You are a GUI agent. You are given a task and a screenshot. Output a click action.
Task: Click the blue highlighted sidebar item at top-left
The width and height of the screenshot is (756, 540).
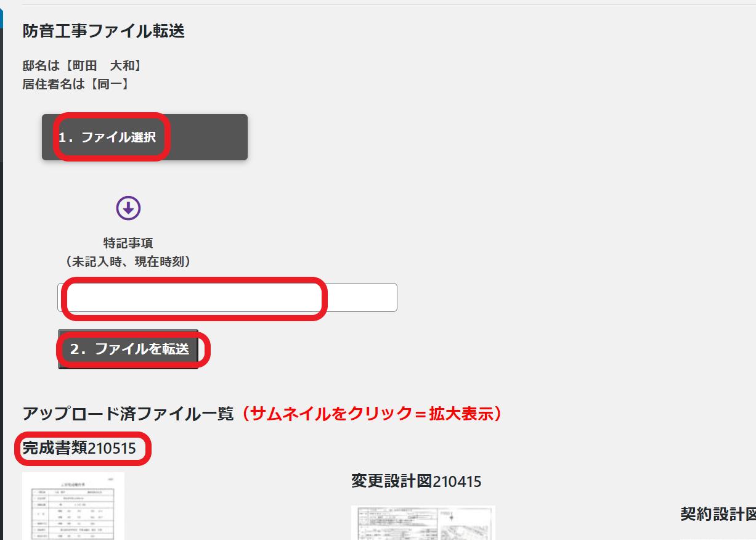coord(1,15)
